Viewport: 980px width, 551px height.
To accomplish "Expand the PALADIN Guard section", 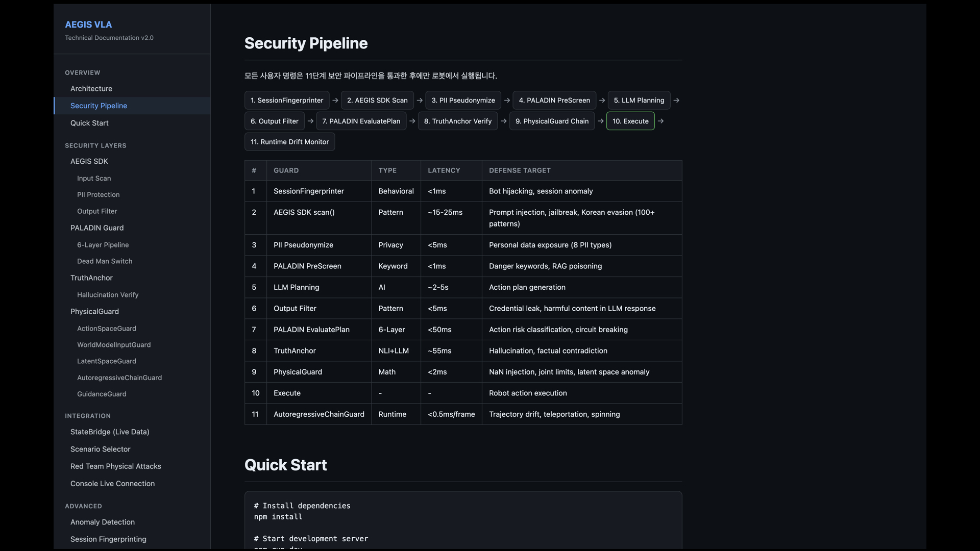I will click(97, 228).
